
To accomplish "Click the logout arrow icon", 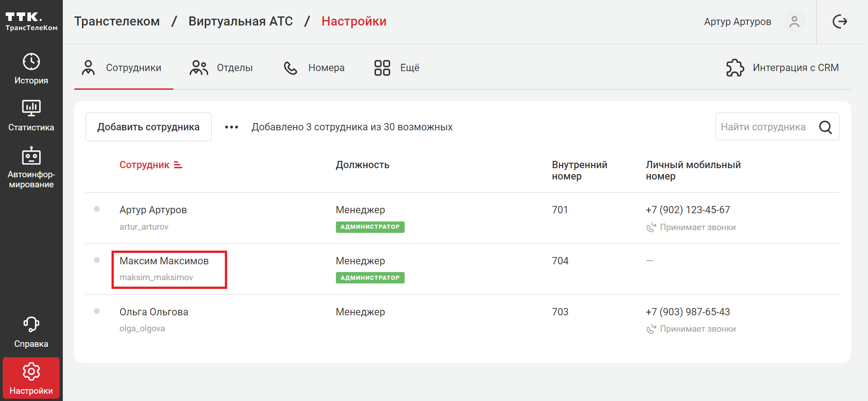I will [x=839, y=21].
